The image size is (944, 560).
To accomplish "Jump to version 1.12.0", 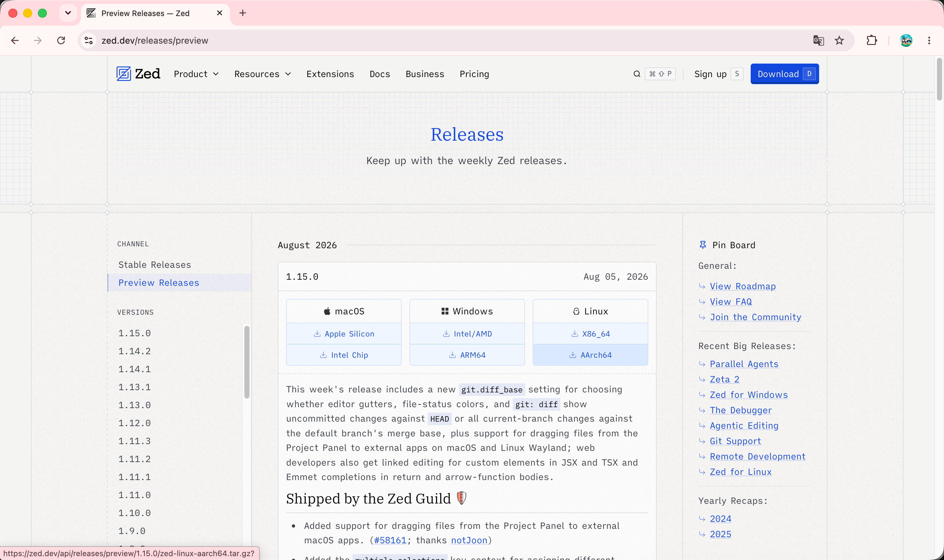I will pos(135,424).
